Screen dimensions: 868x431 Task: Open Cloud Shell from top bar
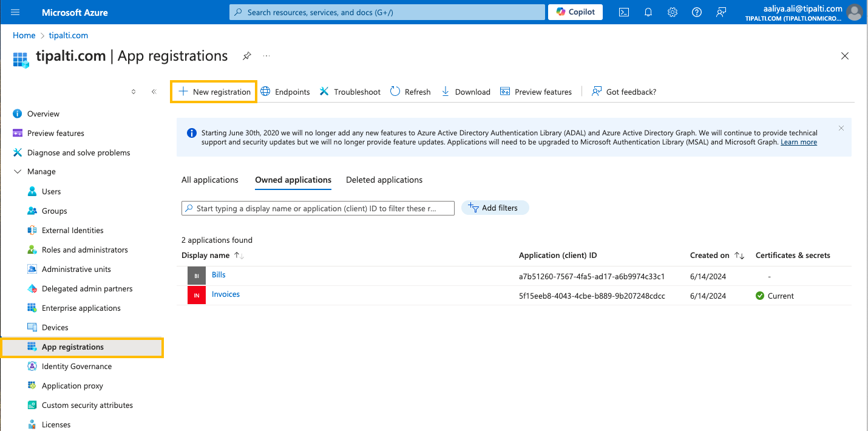(623, 12)
